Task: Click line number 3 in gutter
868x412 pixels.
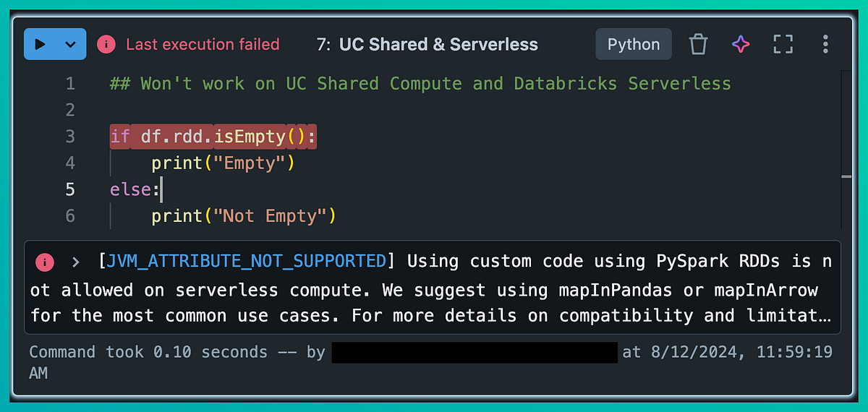Action: coord(70,136)
